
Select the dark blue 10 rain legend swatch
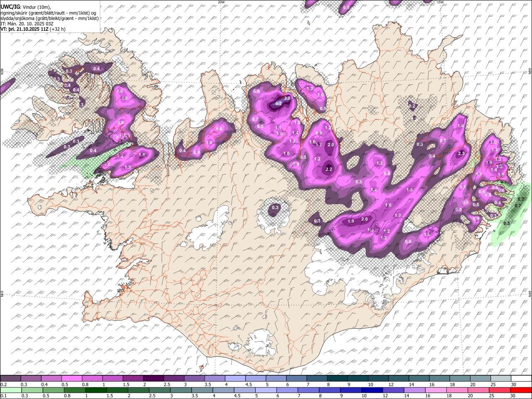tap(372, 390)
